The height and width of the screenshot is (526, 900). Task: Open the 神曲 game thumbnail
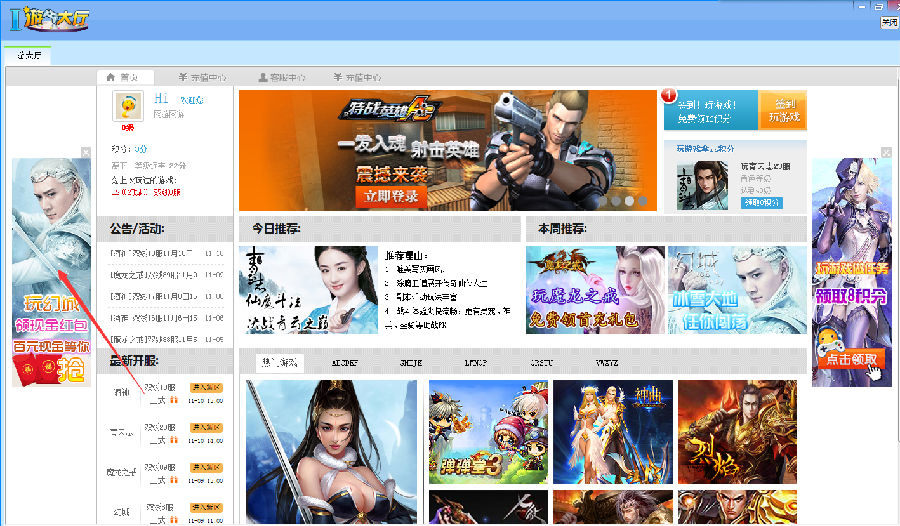coord(613,432)
